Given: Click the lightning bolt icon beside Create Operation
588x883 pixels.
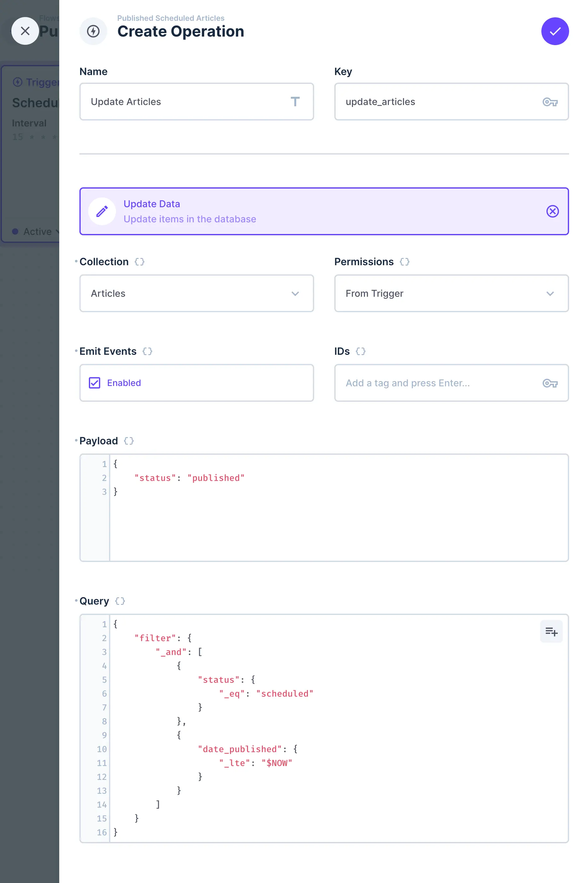Looking at the screenshot, I should [x=93, y=31].
